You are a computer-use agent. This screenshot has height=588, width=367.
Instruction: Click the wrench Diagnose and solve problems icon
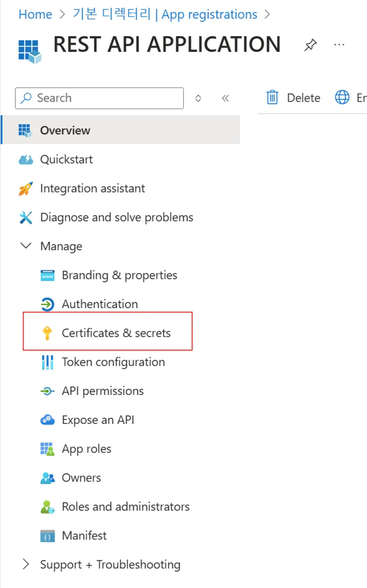click(26, 217)
